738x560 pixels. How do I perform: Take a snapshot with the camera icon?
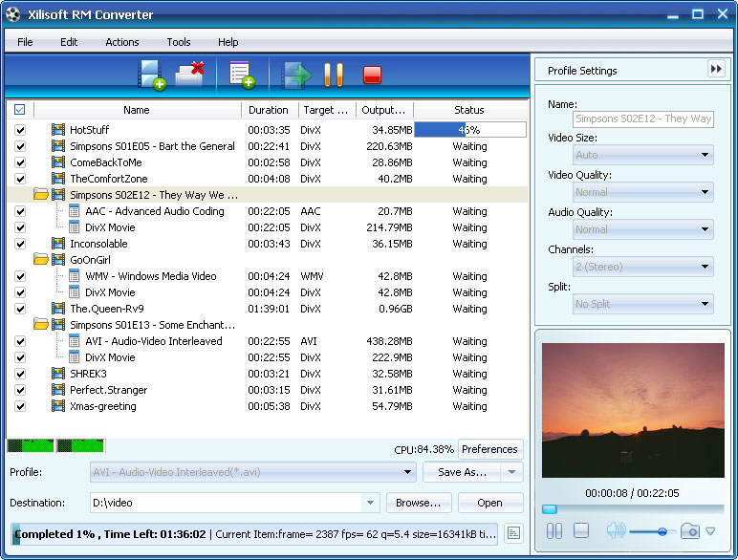pos(690,530)
